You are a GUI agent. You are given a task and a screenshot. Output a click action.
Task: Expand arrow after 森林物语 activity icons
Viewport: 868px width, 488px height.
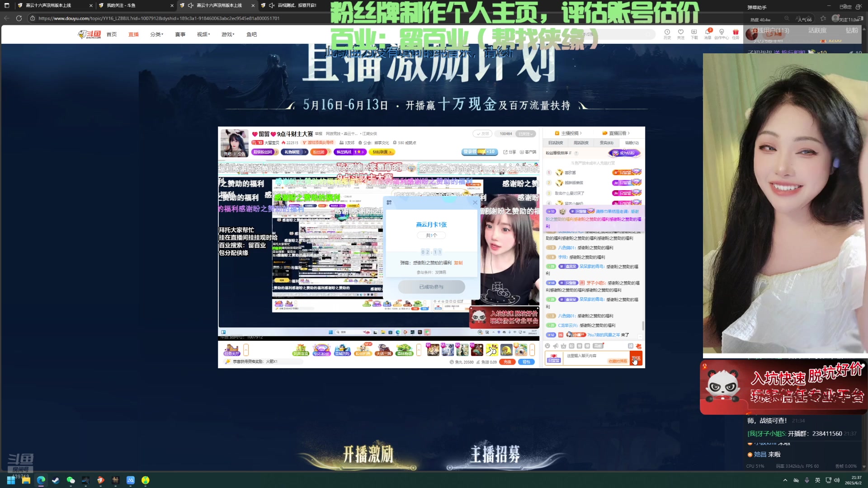pos(419,350)
